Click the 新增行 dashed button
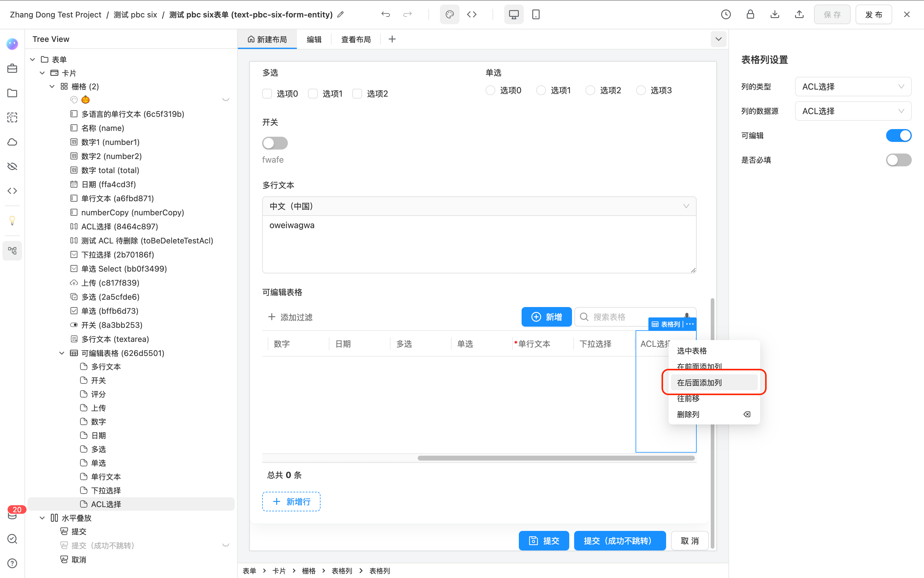The height and width of the screenshot is (578, 924). click(x=291, y=502)
